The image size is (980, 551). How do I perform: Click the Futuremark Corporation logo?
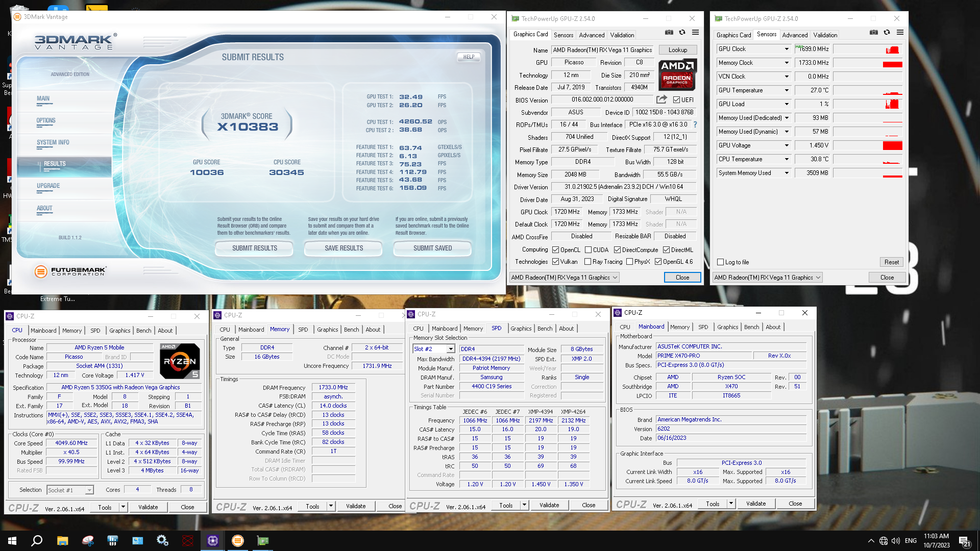point(70,271)
